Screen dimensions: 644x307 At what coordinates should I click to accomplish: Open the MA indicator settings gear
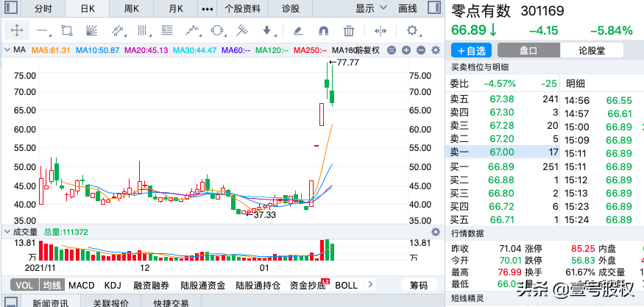(x=436, y=51)
